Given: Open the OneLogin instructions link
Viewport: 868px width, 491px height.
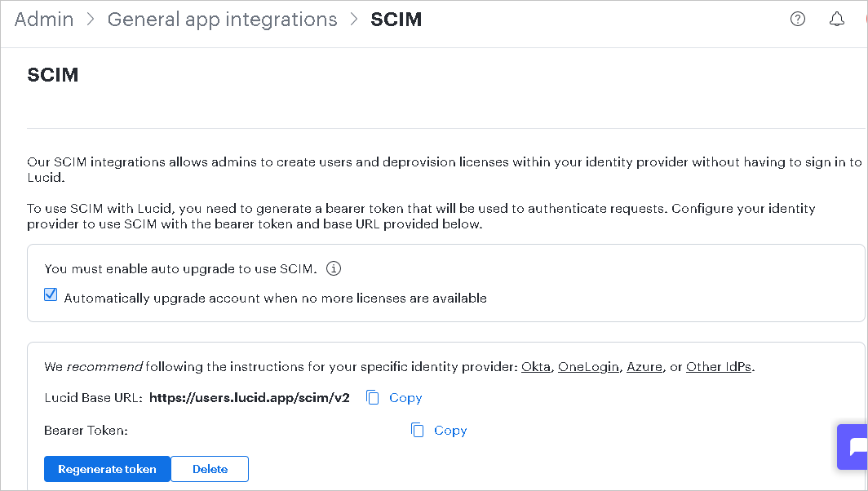Looking at the screenshot, I should (588, 367).
